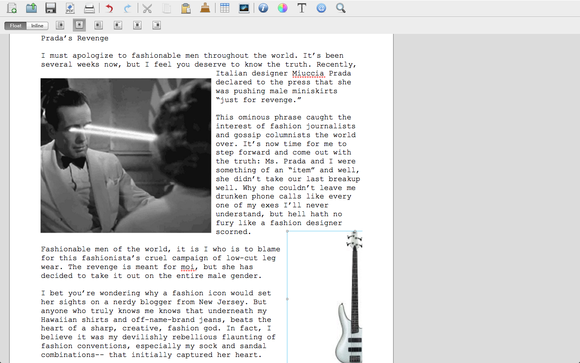Open a file with the folder icon

point(31,8)
